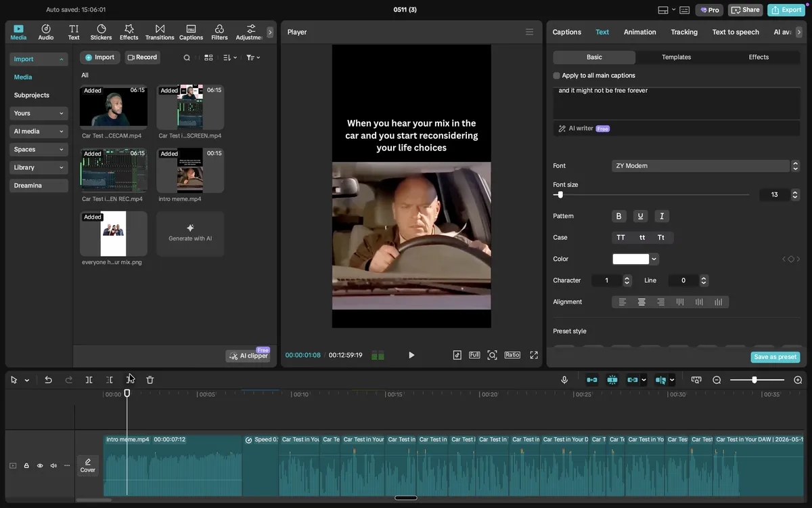Open the Font dropdown showing ZY Modern
This screenshot has height=508, width=812.
pyautogui.click(x=701, y=166)
